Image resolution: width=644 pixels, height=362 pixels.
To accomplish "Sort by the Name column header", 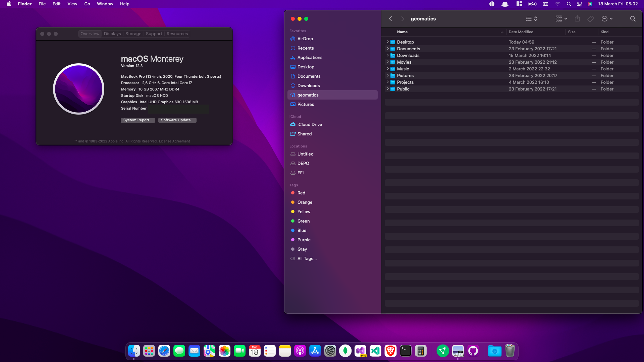I will 402,32.
